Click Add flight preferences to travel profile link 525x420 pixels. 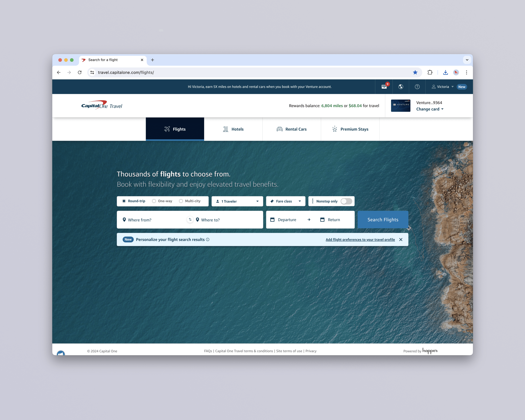coord(360,239)
